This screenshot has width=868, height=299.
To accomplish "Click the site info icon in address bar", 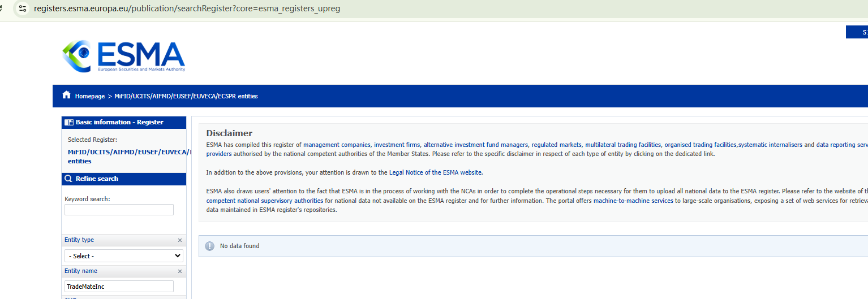I will coord(22,8).
